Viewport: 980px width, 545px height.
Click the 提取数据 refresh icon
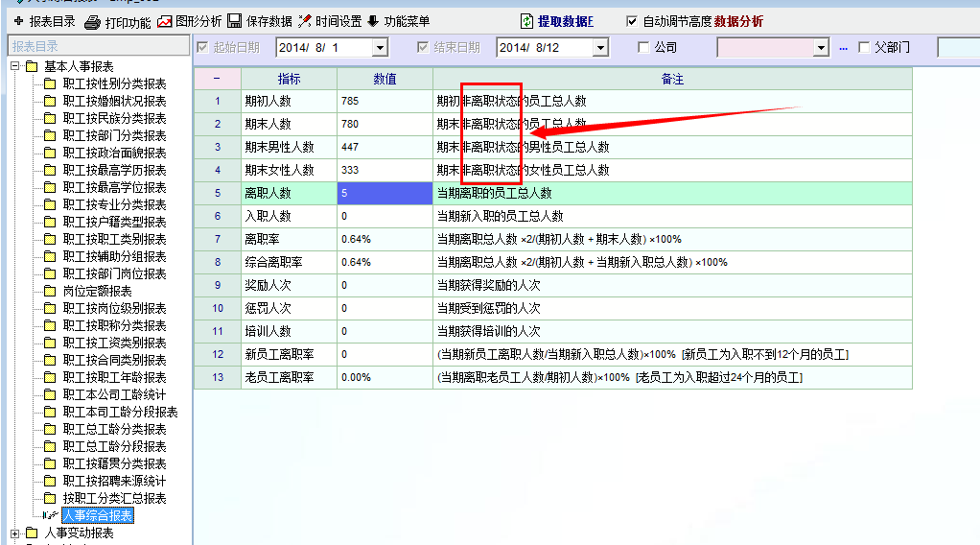(526, 21)
